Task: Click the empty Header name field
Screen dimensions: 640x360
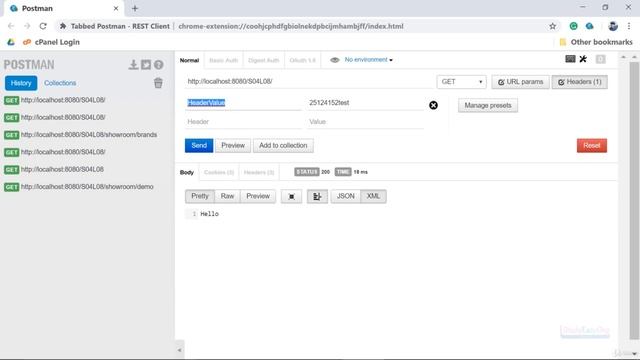Action: [243, 122]
